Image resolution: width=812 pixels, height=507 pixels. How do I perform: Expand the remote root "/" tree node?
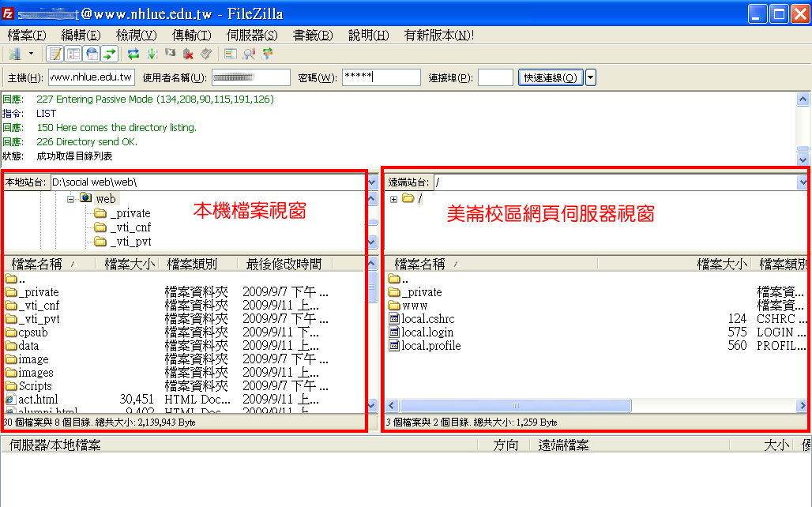pos(393,199)
